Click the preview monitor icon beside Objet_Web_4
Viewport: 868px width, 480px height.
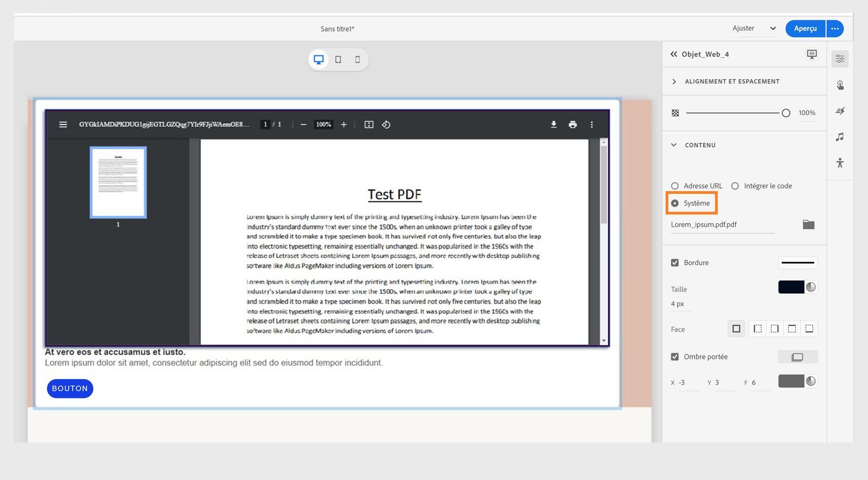click(812, 54)
